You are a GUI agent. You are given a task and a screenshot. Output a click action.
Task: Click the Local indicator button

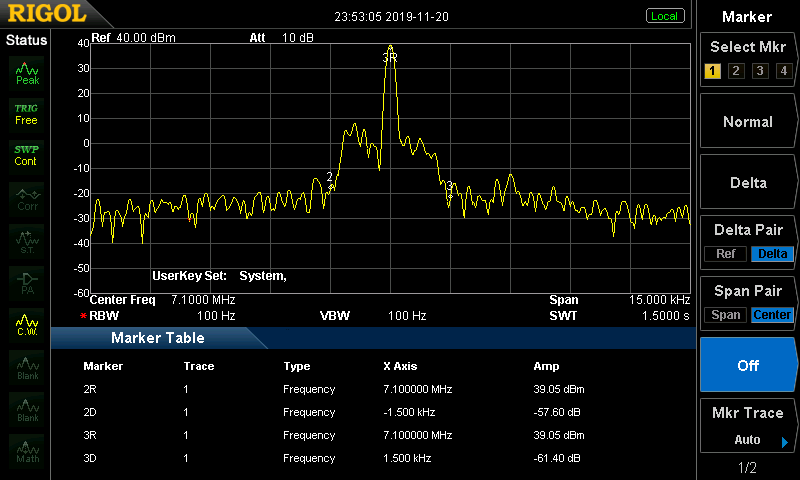[664, 16]
